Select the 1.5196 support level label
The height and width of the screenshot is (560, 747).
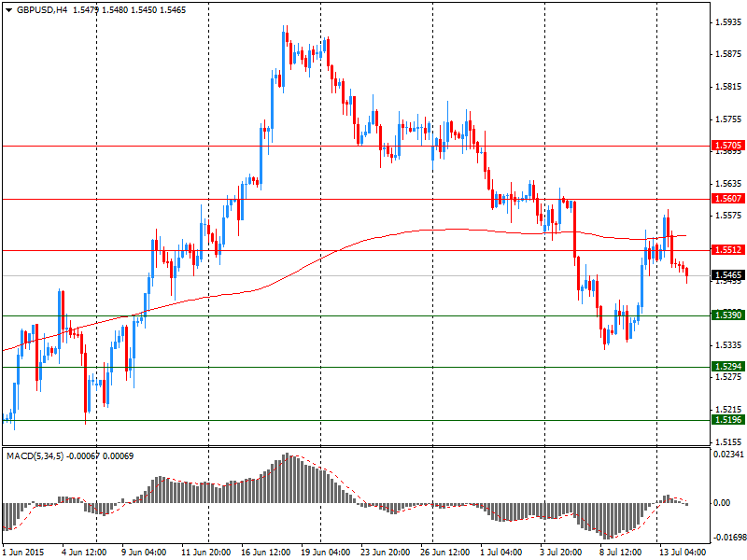(x=728, y=420)
